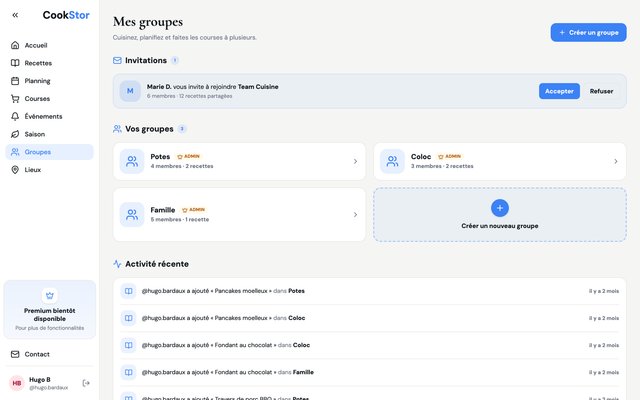This screenshot has width=640, height=400.
Task: Click the Vos groupes count badge
Action: 182,129
